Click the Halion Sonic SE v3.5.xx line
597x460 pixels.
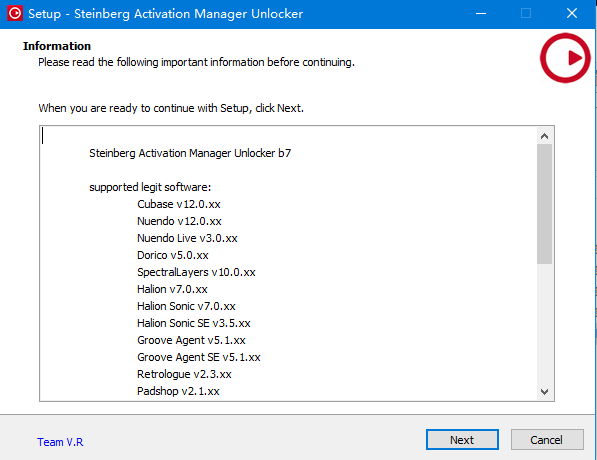[194, 323]
